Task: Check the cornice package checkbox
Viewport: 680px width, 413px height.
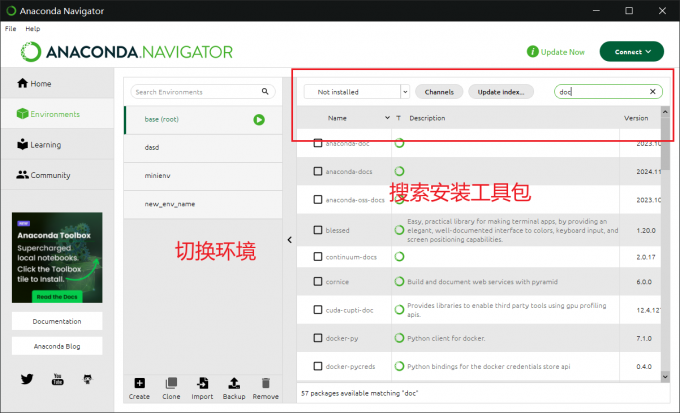Action: tap(318, 282)
